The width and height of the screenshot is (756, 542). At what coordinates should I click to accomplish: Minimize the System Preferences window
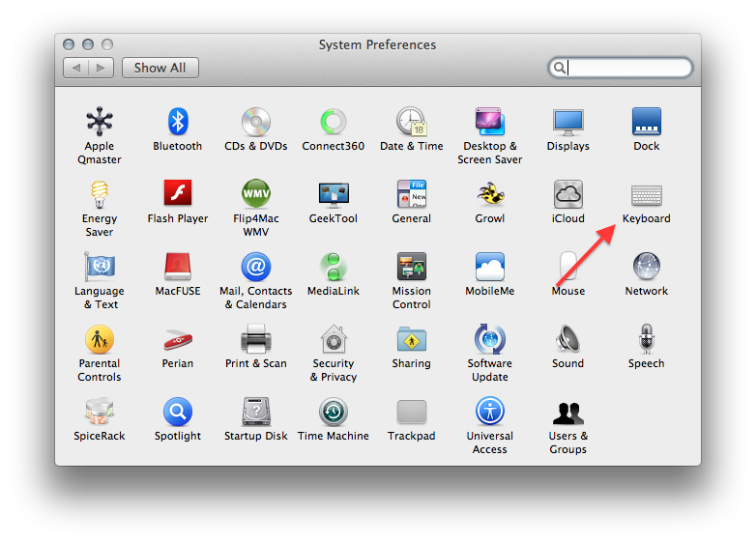(x=88, y=44)
